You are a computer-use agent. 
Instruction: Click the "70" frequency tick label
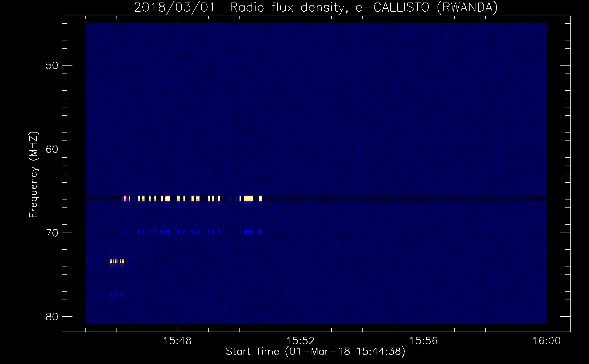pos(52,233)
